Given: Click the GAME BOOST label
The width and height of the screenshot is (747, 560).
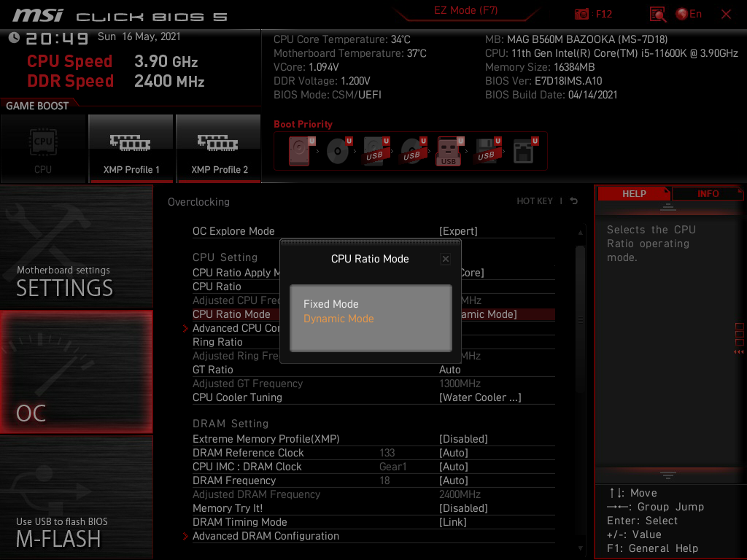Looking at the screenshot, I should pyautogui.click(x=37, y=106).
